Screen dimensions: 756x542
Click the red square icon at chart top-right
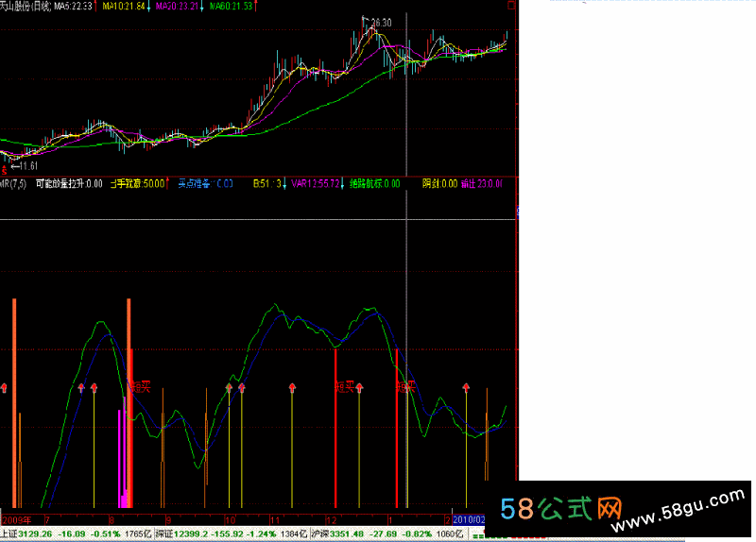click(511, 6)
